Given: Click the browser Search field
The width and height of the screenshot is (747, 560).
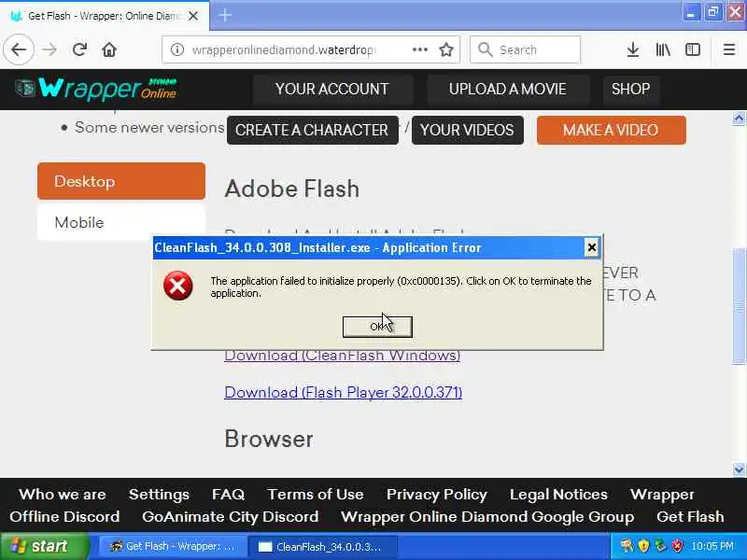Looking at the screenshot, I should click(525, 49).
